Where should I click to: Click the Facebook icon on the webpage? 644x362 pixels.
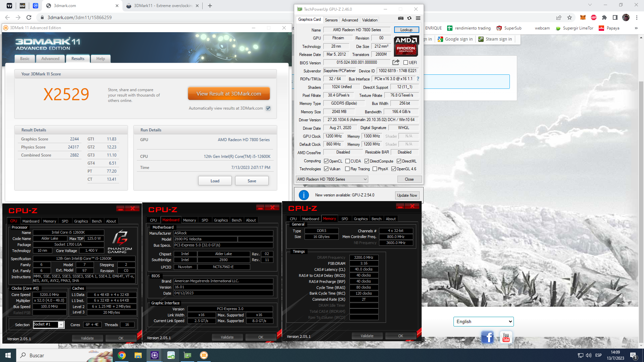pos(487,337)
